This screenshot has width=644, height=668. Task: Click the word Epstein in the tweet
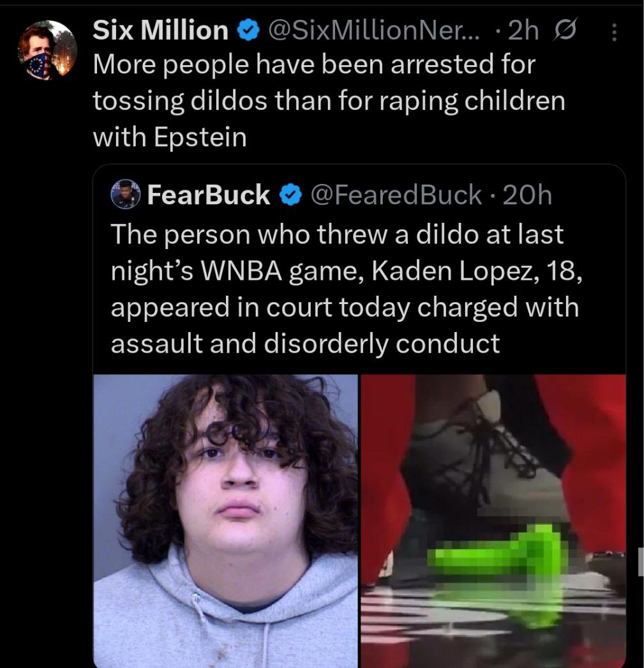coord(200,137)
